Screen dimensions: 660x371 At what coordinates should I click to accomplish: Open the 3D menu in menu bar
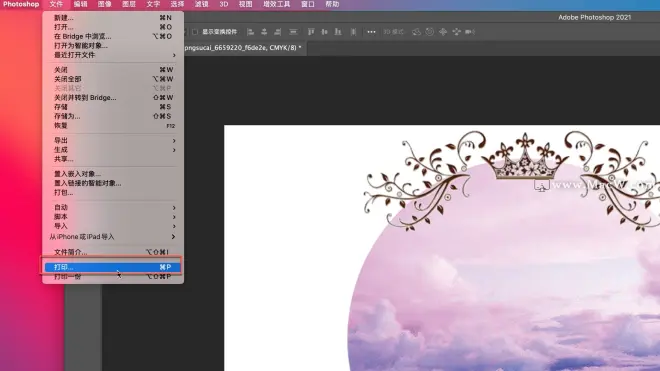[224, 4]
